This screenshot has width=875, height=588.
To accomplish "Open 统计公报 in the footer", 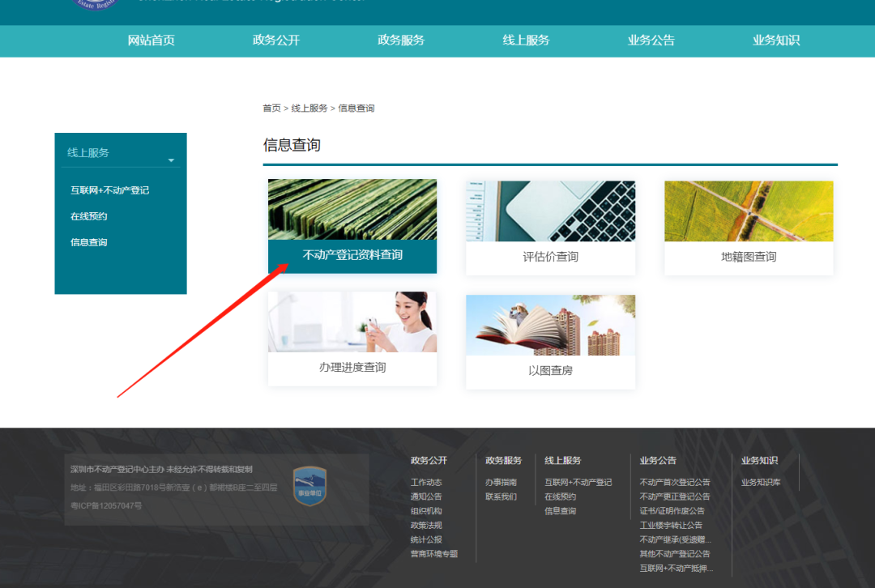I will [426, 540].
